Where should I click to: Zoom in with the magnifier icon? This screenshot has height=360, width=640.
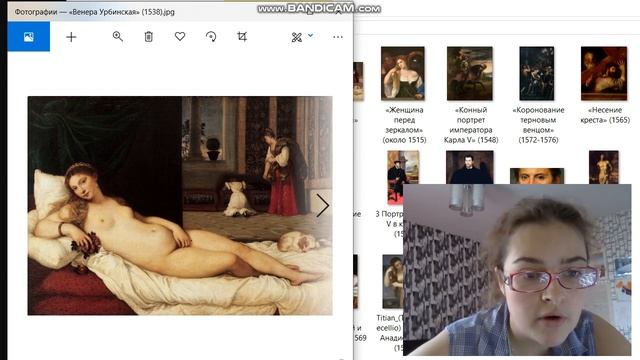[118, 37]
